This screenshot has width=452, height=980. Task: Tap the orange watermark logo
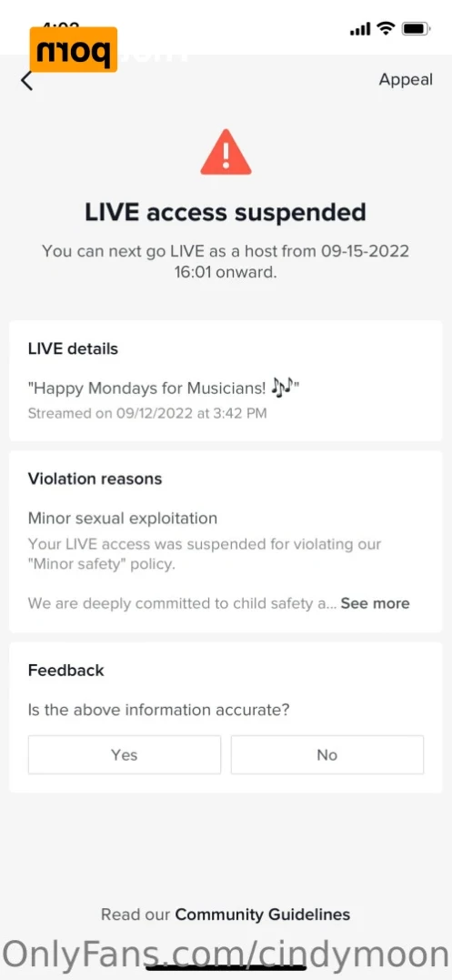(74, 49)
